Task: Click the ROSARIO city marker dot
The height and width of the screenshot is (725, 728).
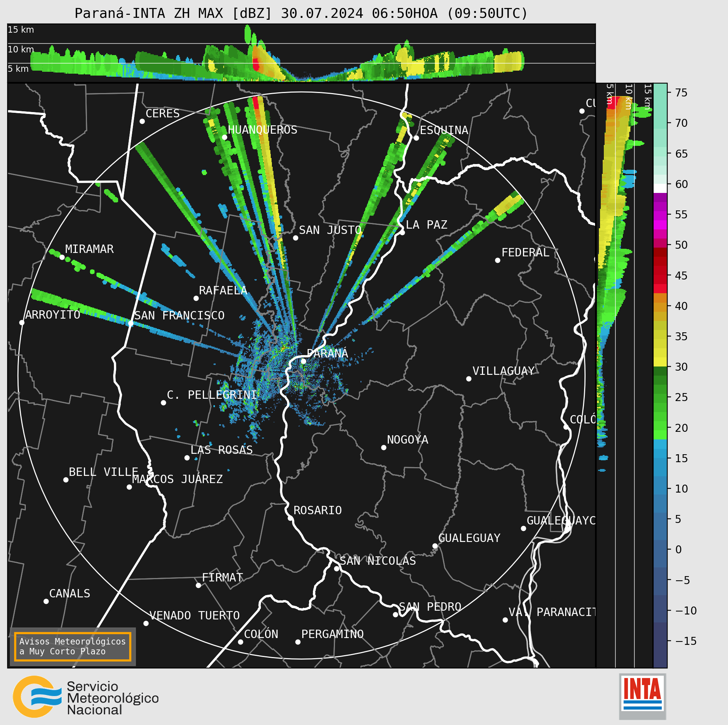Action: pos(290,518)
